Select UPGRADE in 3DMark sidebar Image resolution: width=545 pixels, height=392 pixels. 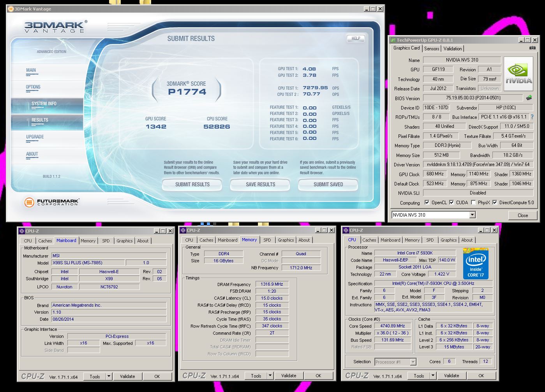click(35, 137)
